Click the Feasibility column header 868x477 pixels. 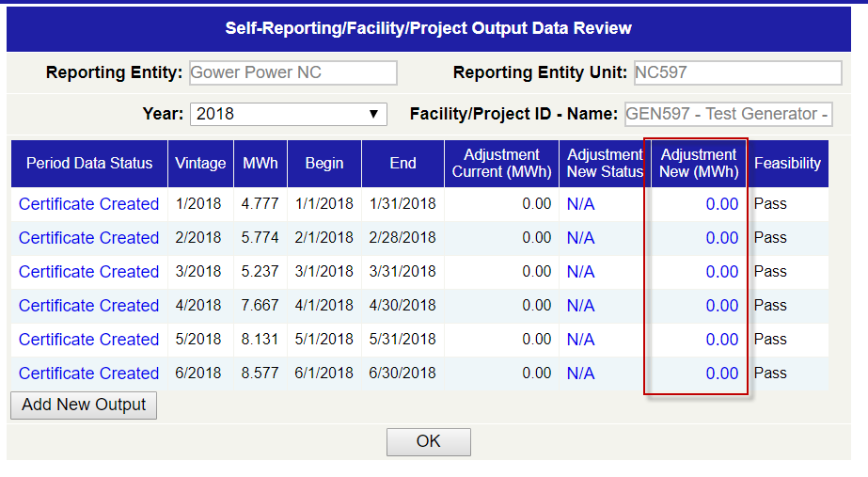[787, 164]
